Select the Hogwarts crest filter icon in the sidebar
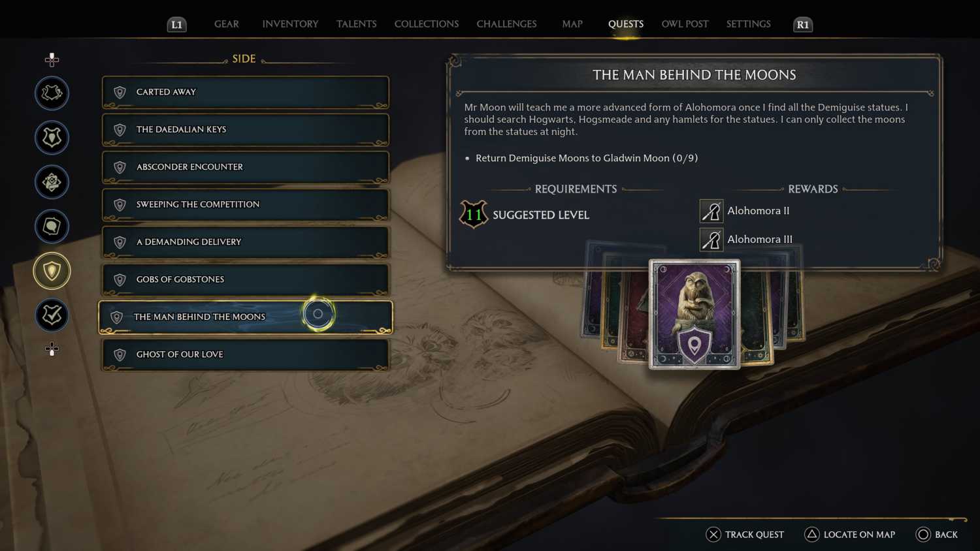The height and width of the screenshot is (551, 980). (x=52, y=138)
